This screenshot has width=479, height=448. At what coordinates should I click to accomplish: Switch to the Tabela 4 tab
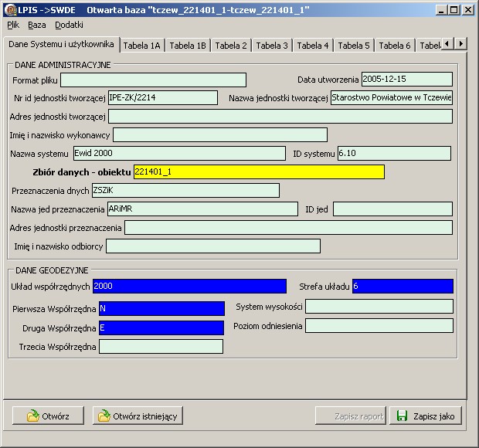click(313, 46)
